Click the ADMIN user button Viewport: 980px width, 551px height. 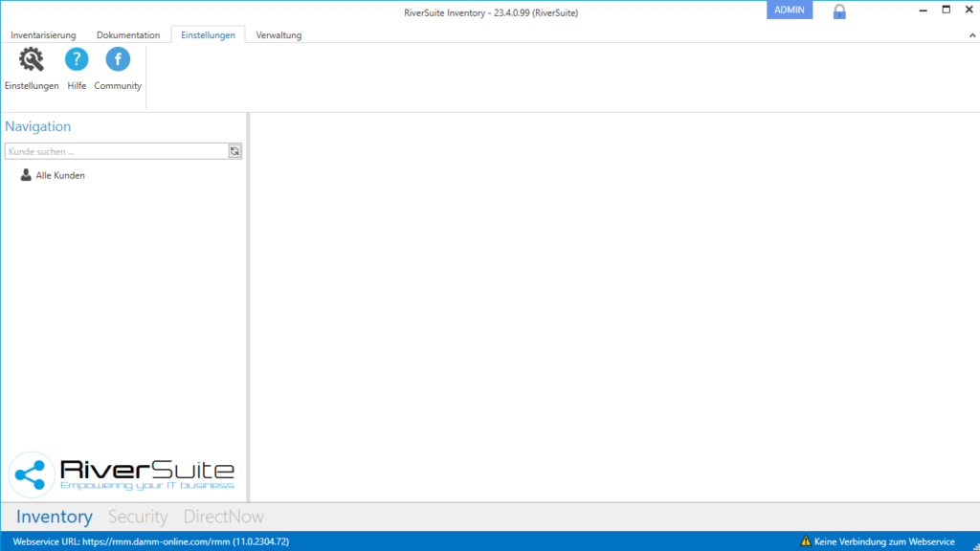point(790,10)
